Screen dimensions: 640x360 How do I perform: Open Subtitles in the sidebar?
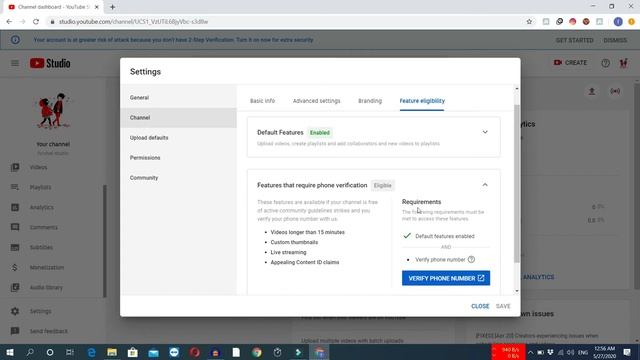(41, 247)
